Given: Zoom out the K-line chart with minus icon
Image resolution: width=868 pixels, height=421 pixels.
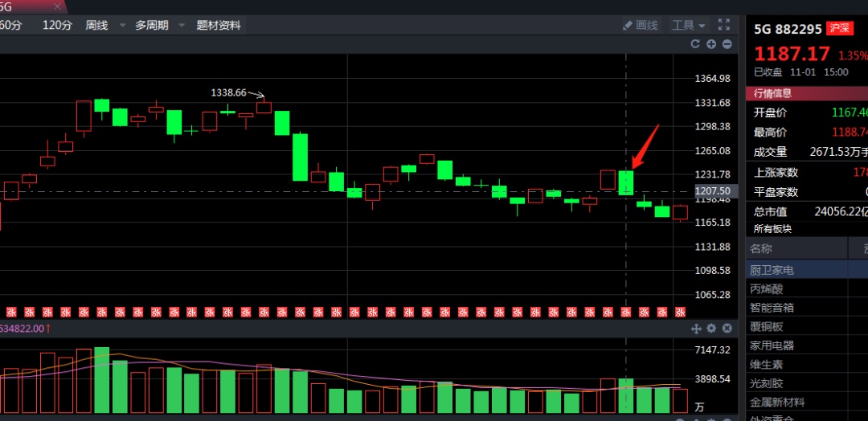Looking at the screenshot, I should (727, 44).
